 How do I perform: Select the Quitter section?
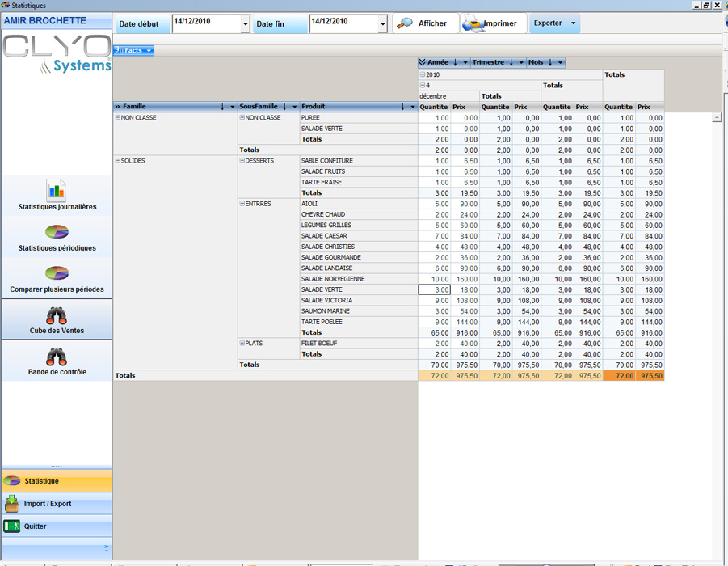(x=57, y=526)
